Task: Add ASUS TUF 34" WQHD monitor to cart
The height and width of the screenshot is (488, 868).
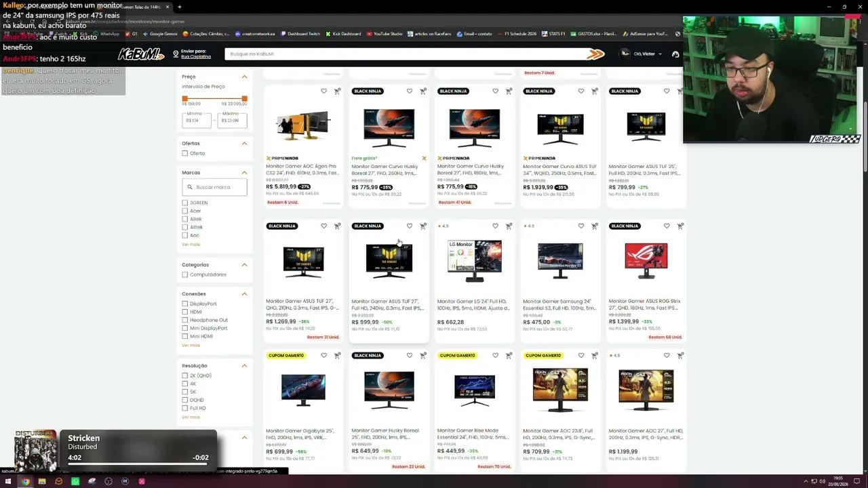Action: tap(595, 91)
